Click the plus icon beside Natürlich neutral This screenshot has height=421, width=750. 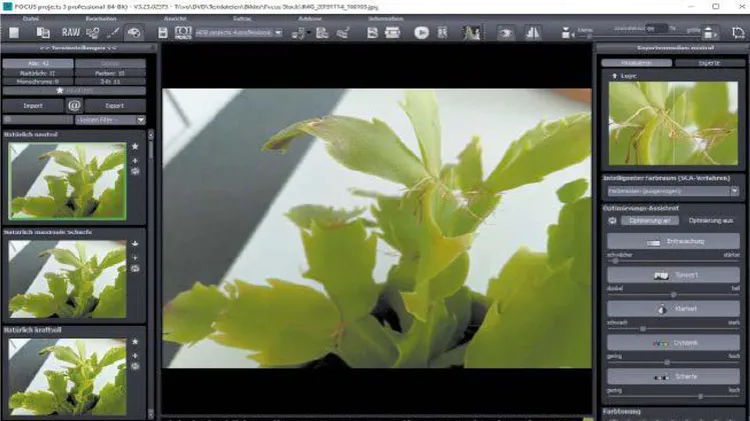(x=135, y=160)
